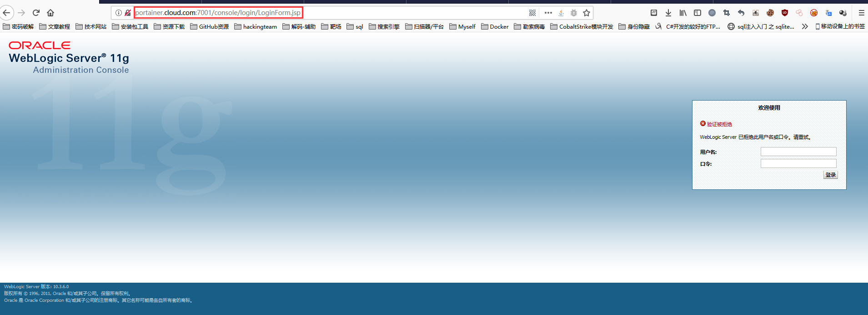
Task: Open the page actions three-dots menu
Action: click(x=548, y=13)
